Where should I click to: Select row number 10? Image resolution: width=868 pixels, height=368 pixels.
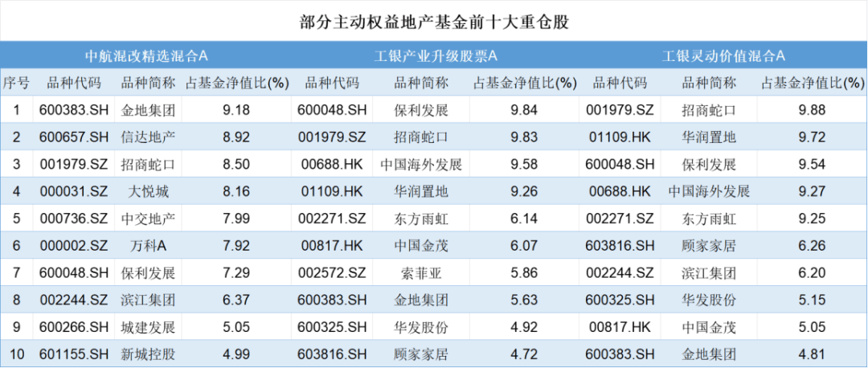pyautogui.click(x=16, y=354)
